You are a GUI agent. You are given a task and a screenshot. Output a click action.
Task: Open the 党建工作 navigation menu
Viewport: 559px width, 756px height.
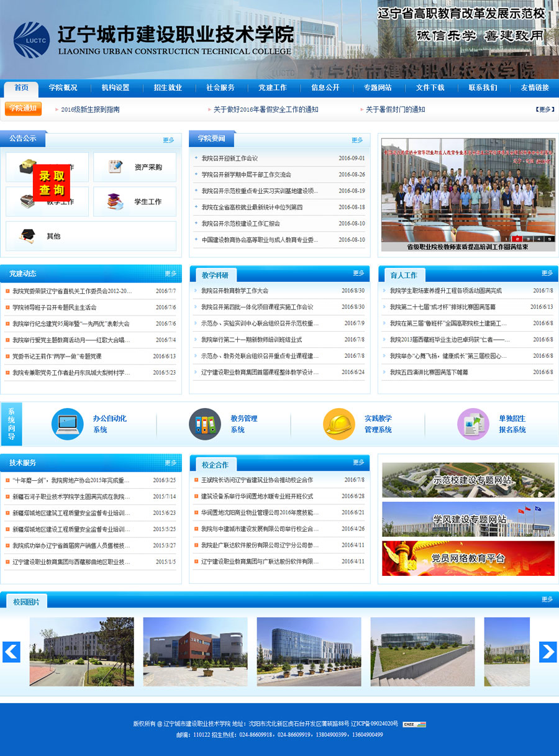coord(273,88)
